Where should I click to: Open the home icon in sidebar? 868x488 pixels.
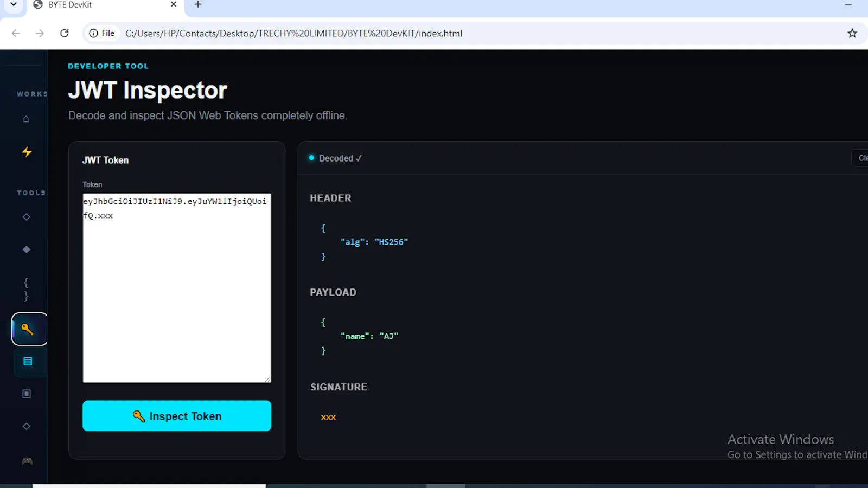click(26, 119)
